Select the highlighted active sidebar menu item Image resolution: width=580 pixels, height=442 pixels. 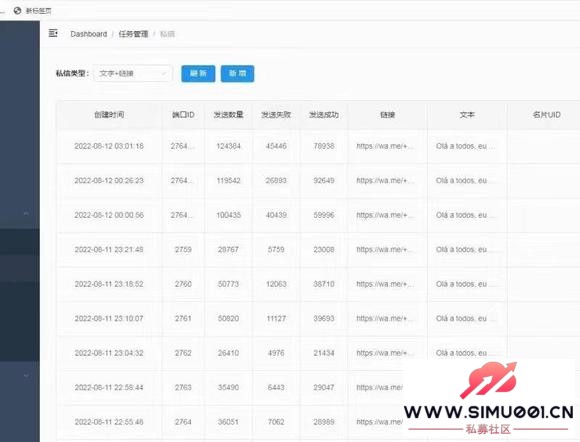[x=20, y=242]
